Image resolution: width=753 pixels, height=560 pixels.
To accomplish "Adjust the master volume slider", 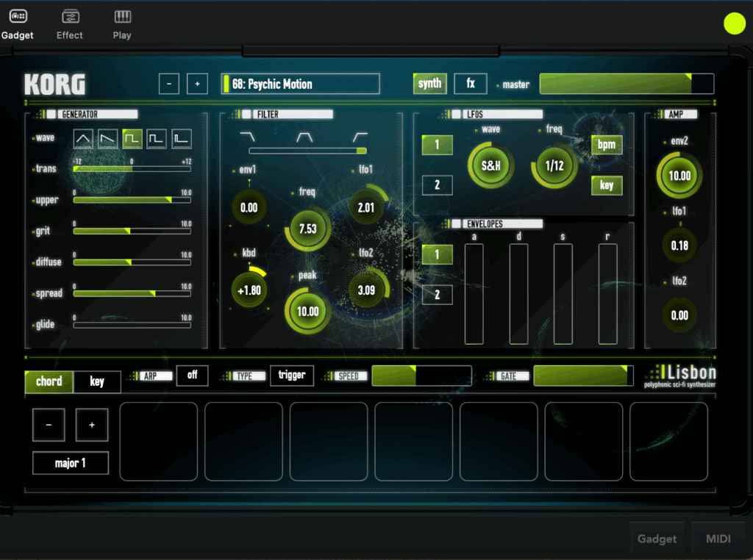I will point(626,84).
